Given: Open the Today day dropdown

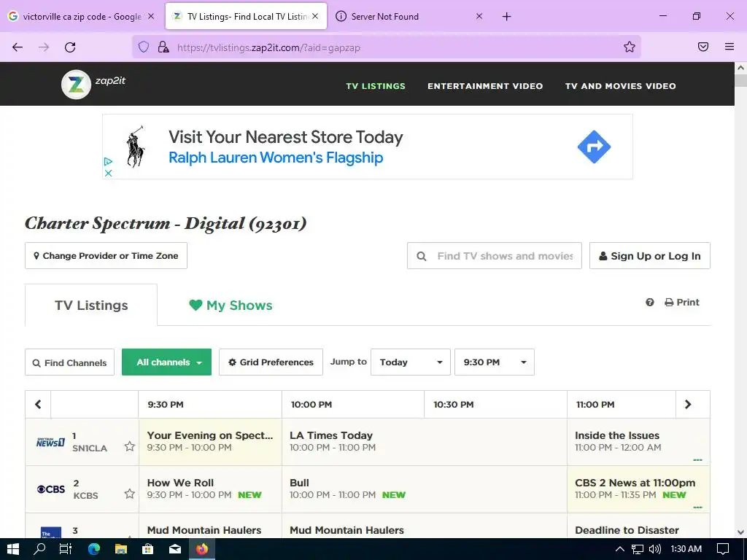Looking at the screenshot, I should point(411,362).
